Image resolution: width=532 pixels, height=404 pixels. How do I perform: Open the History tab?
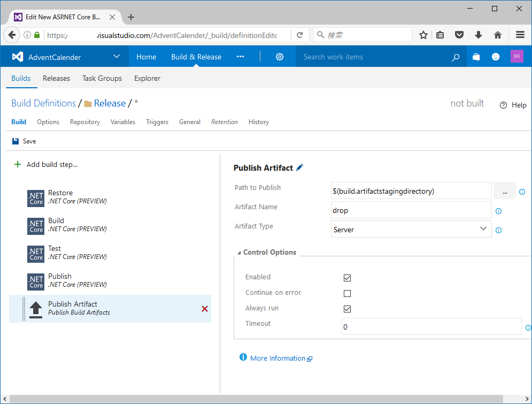(x=259, y=122)
